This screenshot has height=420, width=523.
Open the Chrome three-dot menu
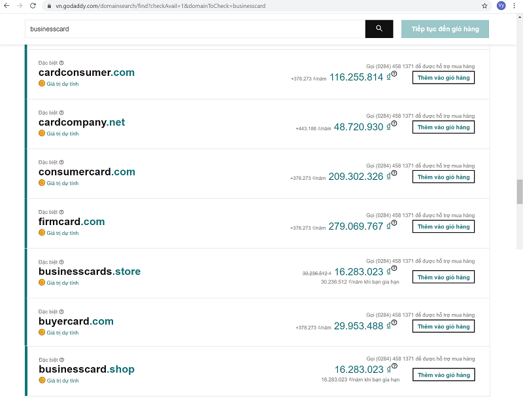[x=515, y=6]
